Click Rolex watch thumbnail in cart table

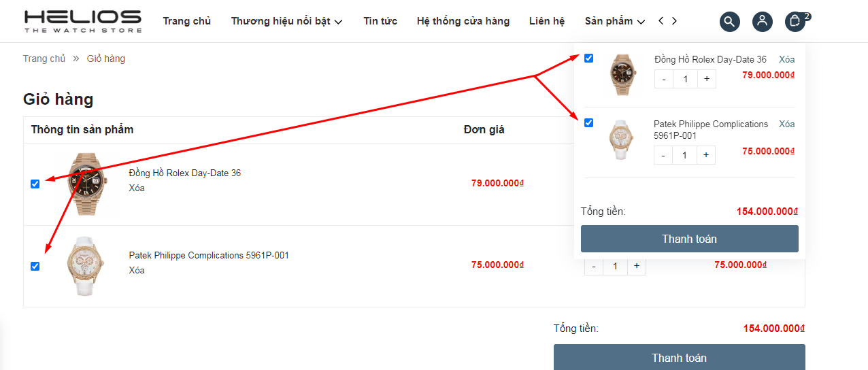(86, 183)
